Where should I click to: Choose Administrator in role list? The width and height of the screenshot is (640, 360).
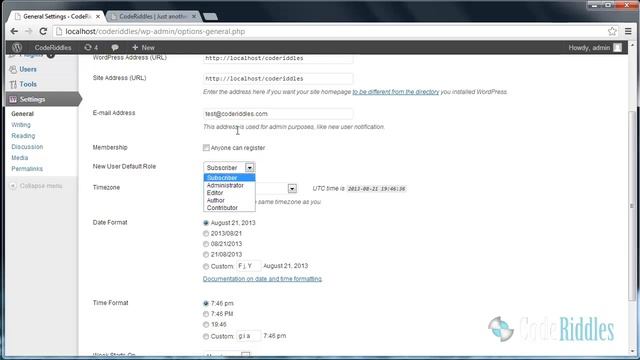click(x=229, y=185)
